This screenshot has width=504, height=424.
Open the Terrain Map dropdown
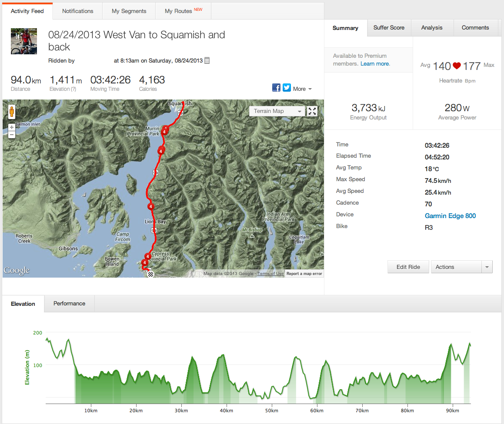pos(277,111)
